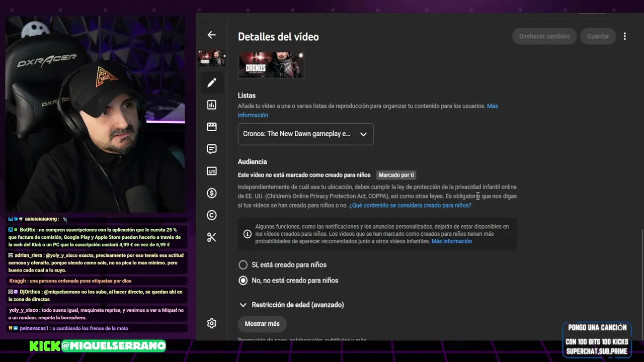Screen dimensions: 644x362
Task: Go back with the arrow icon
Action: pyautogui.click(x=211, y=35)
